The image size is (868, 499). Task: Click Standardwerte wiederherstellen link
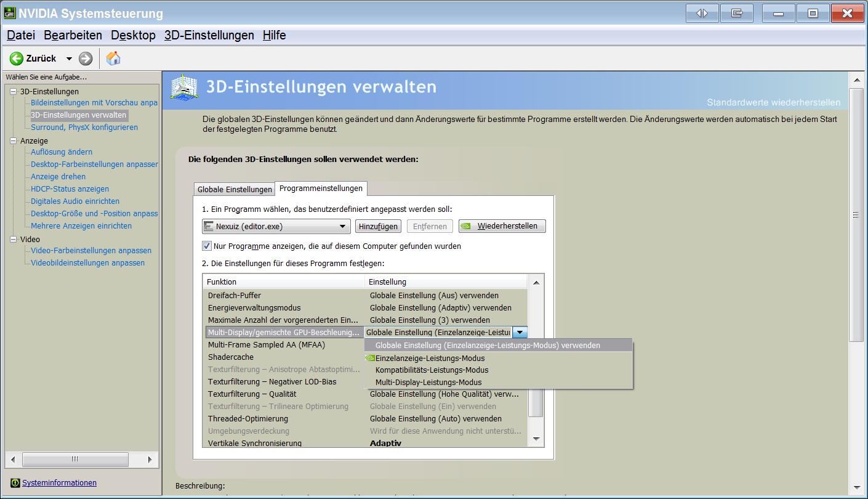tap(773, 102)
